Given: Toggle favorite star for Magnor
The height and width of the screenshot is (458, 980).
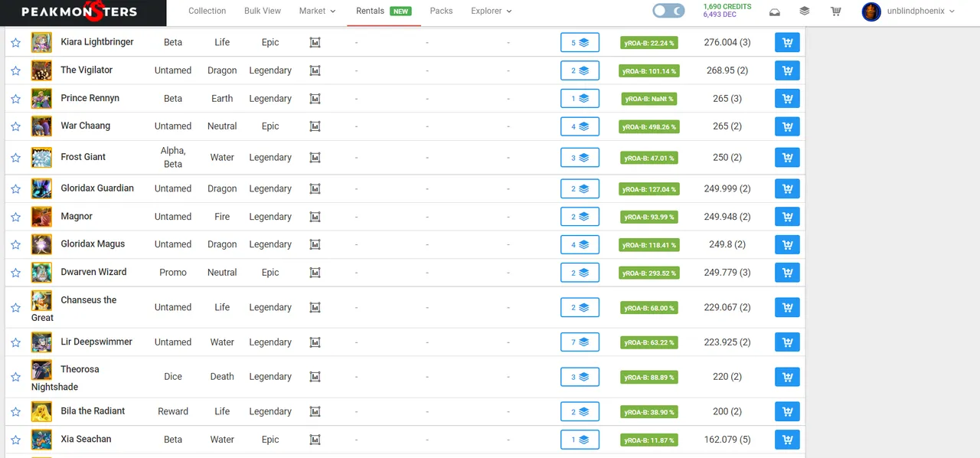Looking at the screenshot, I should click(x=15, y=217).
